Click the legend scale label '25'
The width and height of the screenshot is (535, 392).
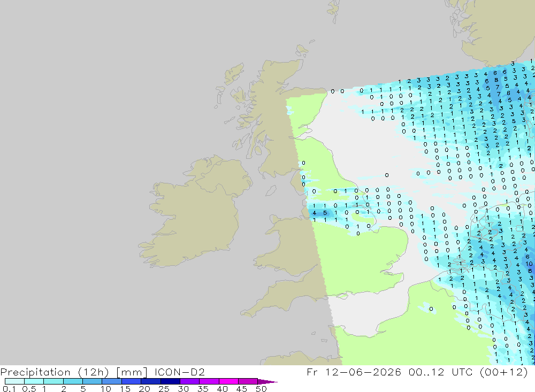[x=164, y=389]
